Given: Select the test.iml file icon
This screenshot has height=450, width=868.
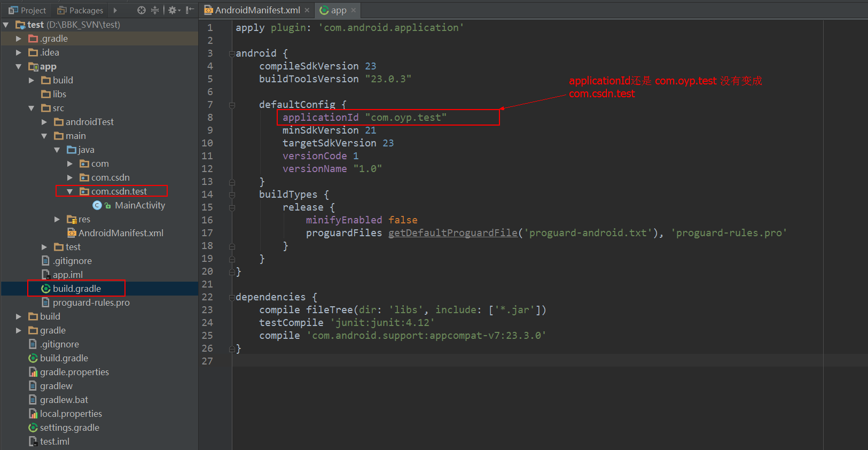Looking at the screenshot, I should (33, 441).
